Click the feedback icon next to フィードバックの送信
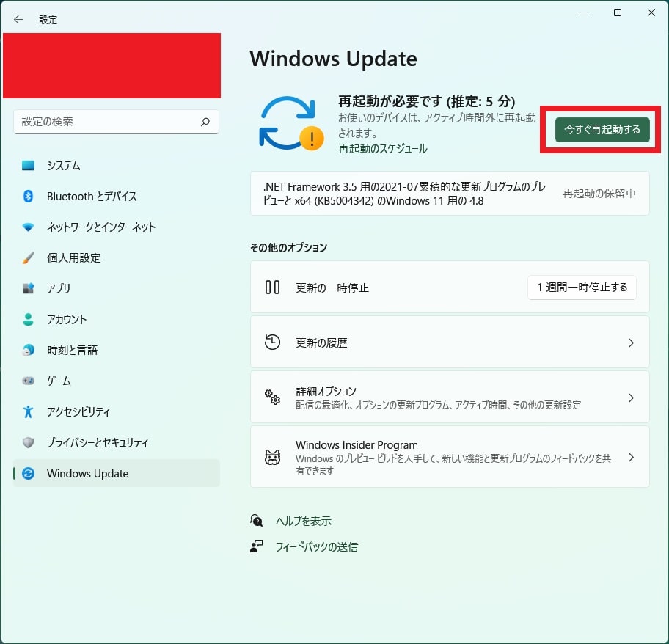 256,546
